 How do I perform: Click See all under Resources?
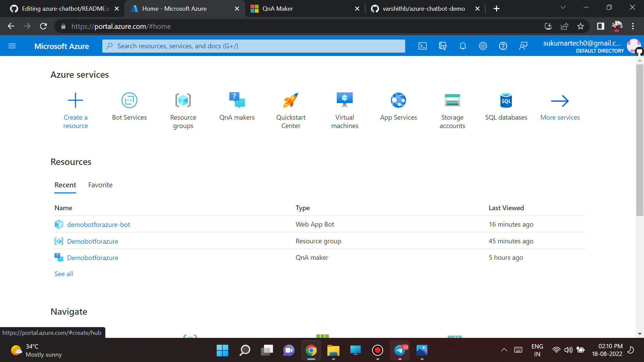(63, 274)
